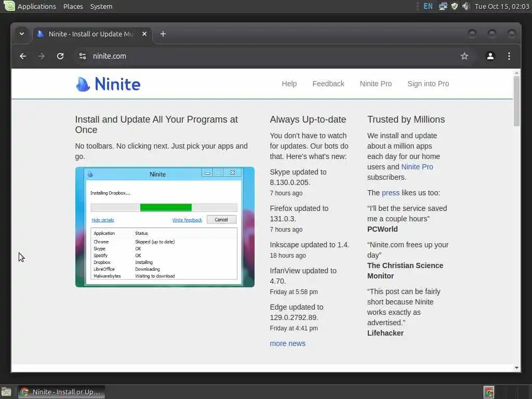Close the Ninite browser tab
This screenshot has height=399, width=532.
(144, 34)
